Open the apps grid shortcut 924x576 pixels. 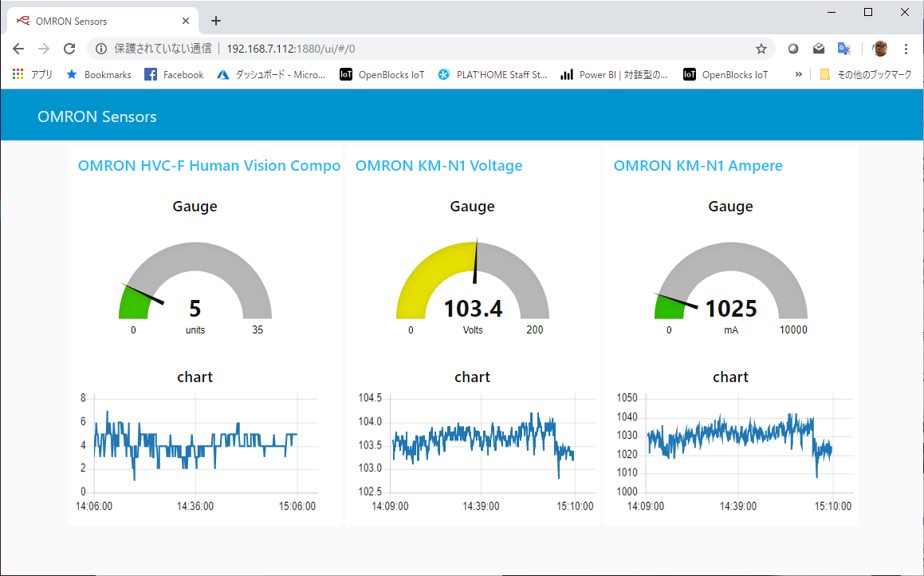[x=33, y=74]
